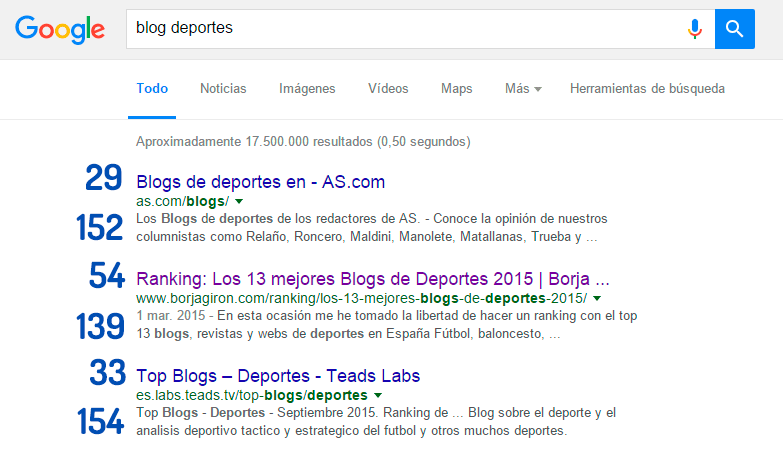Click the blue search magnifier button
The image size is (783, 456).
click(735, 29)
